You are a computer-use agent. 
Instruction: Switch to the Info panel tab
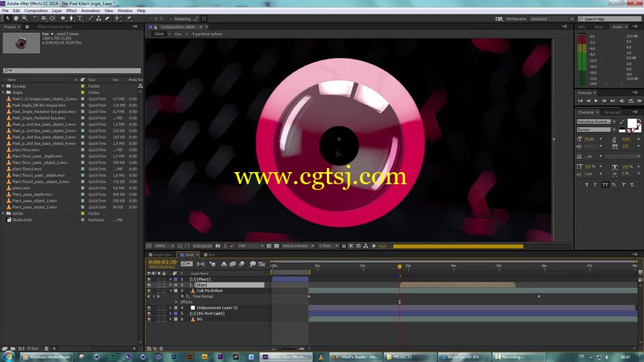[x=581, y=27]
